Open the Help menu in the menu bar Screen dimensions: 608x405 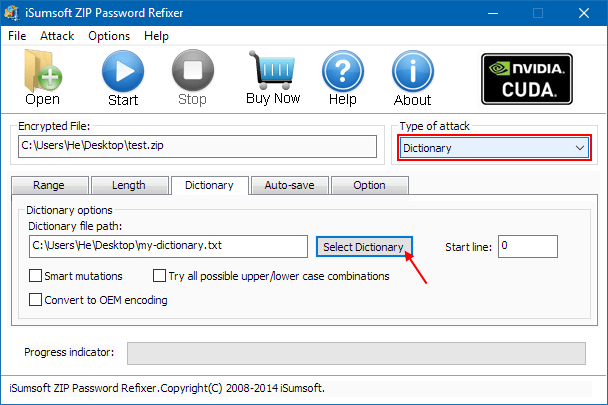(156, 36)
